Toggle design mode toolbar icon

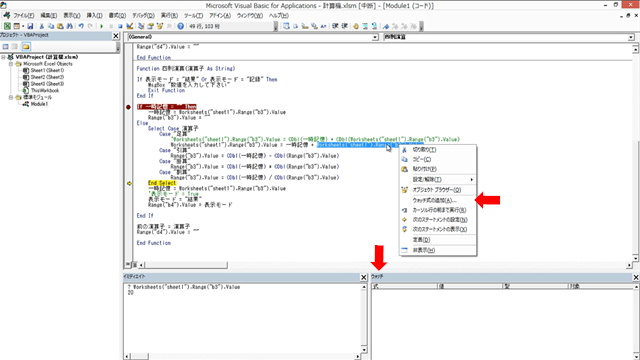tap(130, 26)
